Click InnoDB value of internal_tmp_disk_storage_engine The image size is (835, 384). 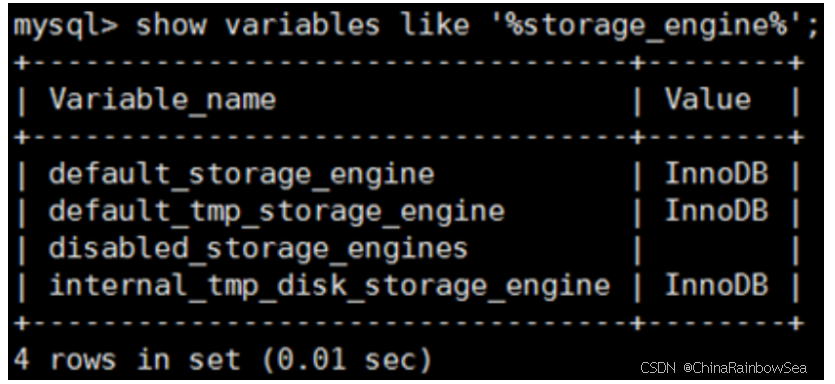tap(716, 284)
